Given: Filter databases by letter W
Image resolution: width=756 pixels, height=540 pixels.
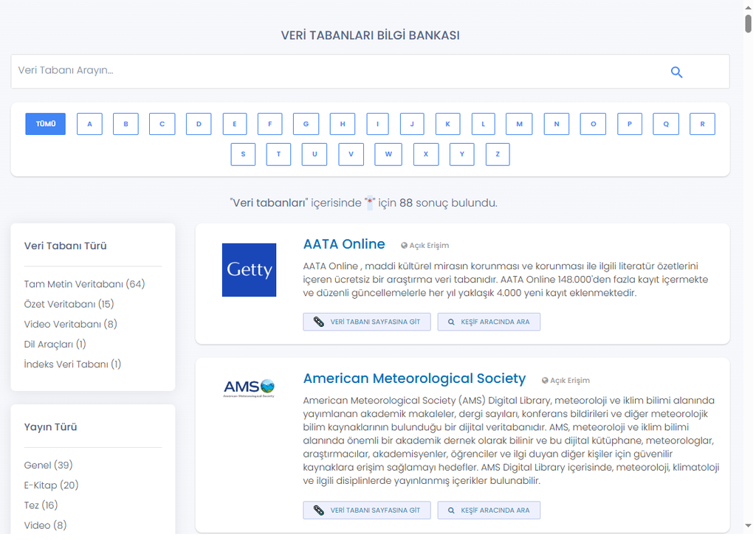Looking at the screenshot, I should (388, 154).
